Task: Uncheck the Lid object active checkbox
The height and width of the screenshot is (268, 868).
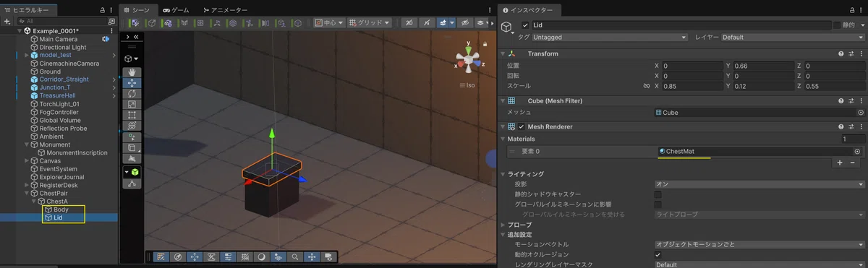Action: [525, 25]
